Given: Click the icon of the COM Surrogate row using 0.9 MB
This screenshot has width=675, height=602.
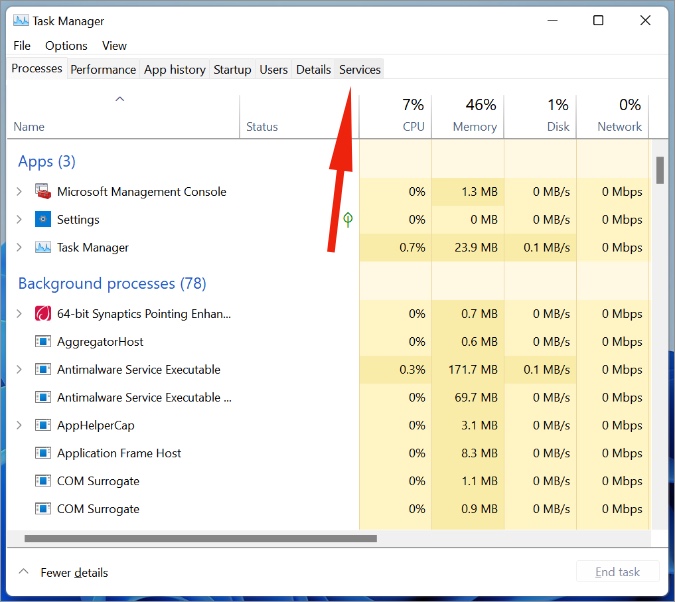Looking at the screenshot, I should [43, 509].
